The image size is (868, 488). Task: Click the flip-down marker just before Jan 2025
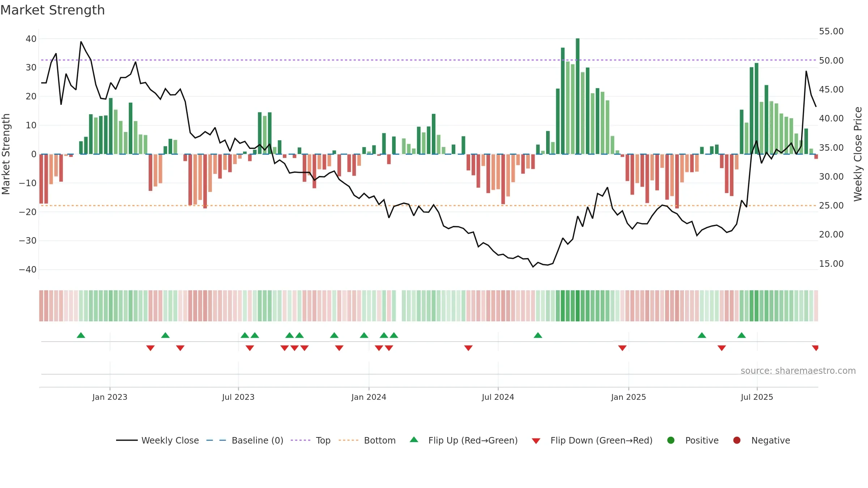point(622,348)
